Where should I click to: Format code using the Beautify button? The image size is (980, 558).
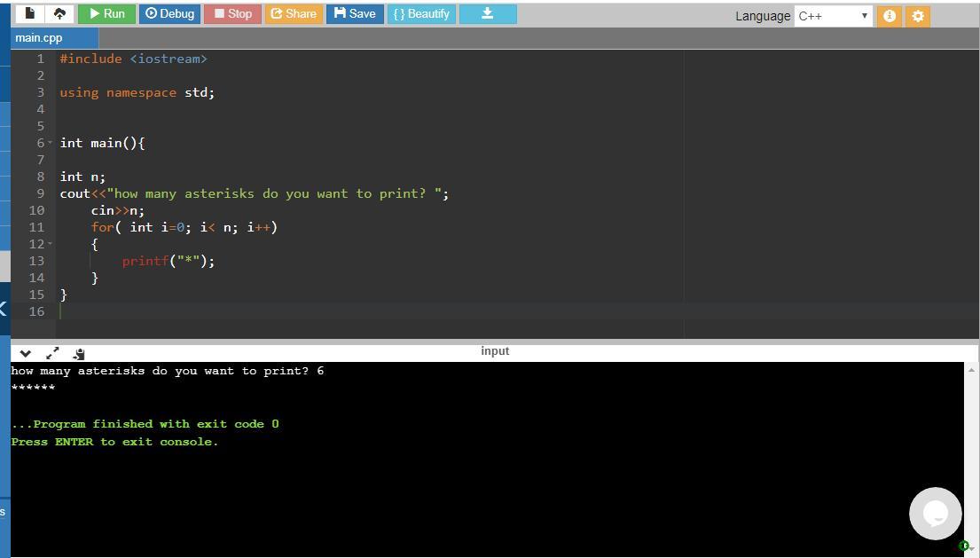pyautogui.click(x=422, y=13)
